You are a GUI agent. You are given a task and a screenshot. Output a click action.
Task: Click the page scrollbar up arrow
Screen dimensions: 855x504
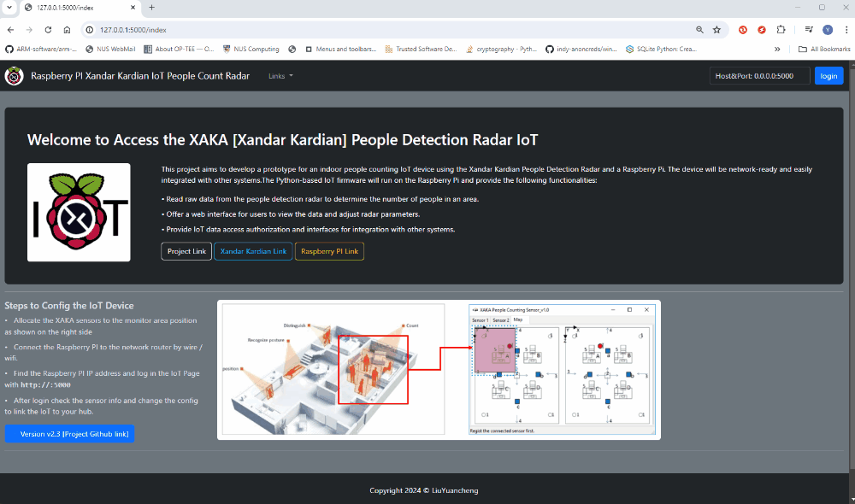point(851,64)
